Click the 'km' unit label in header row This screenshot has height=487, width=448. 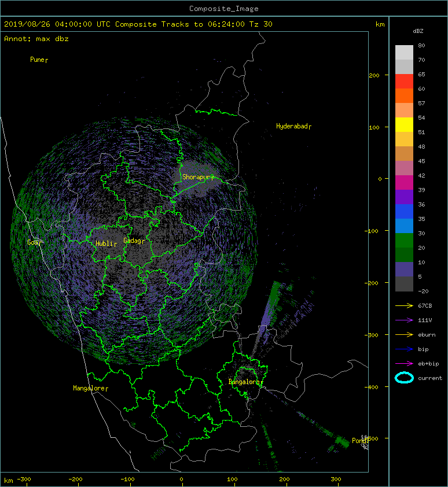coord(380,24)
